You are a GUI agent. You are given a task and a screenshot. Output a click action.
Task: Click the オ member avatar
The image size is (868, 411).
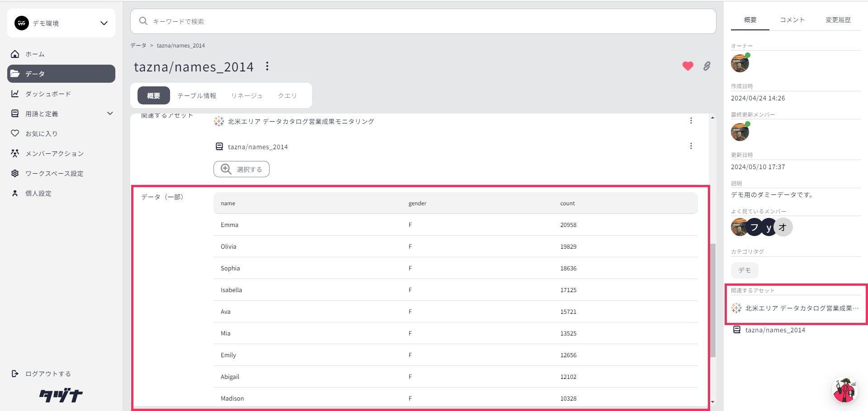783,227
